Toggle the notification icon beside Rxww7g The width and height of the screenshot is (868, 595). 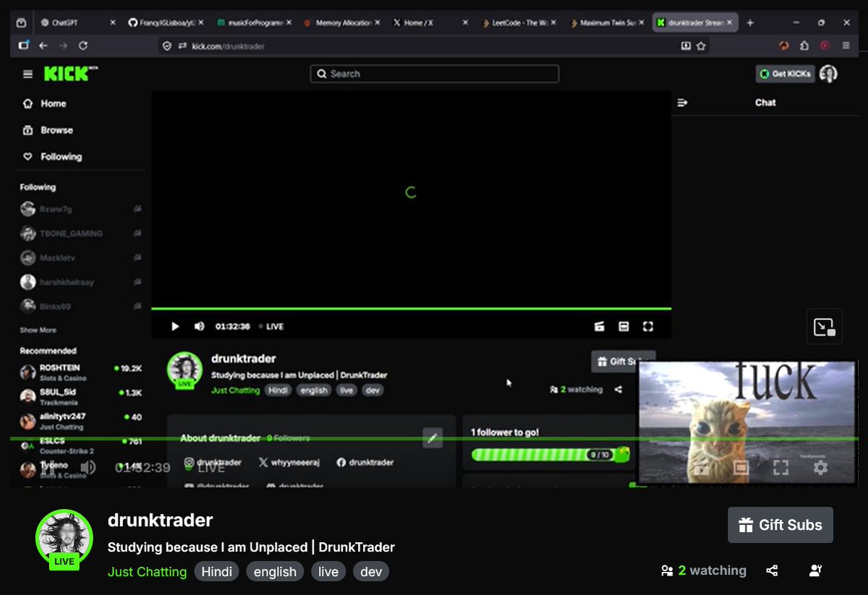(x=137, y=209)
